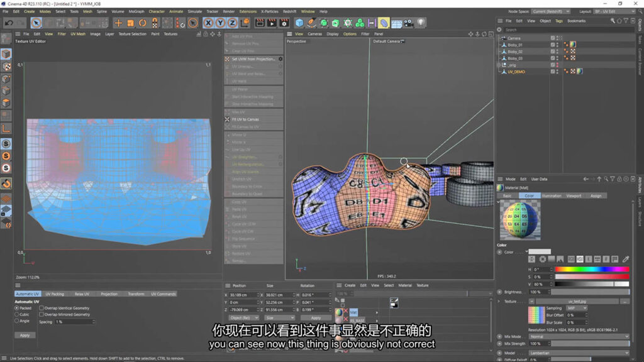Enable Overlap Mirrored Geometry checkbox

point(41,314)
